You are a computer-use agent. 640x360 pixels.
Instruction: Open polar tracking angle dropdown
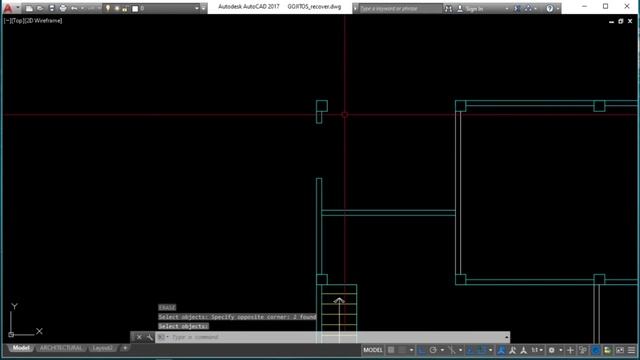442,350
